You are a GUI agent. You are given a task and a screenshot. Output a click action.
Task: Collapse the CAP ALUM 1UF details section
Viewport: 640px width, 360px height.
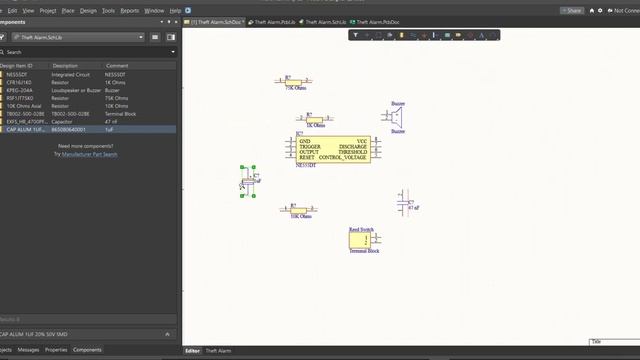[x=167, y=334]
